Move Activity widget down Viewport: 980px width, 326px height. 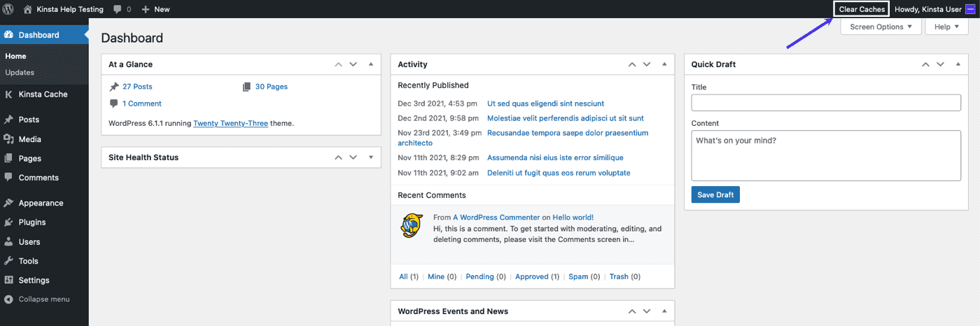[x=647, y=64]
